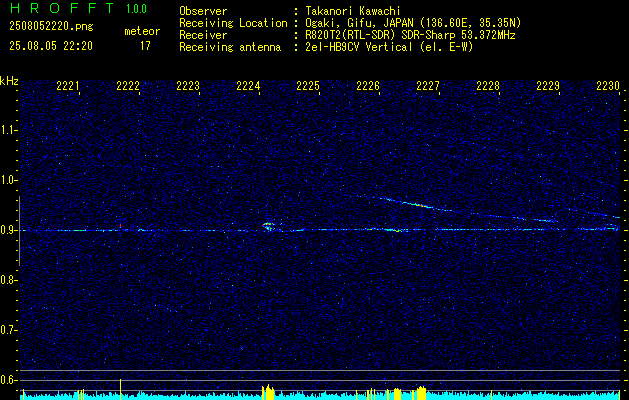The width and height of the screenshot is (629, 400).
Task: Click the Observer label
Action: click(x=203, y=11)
